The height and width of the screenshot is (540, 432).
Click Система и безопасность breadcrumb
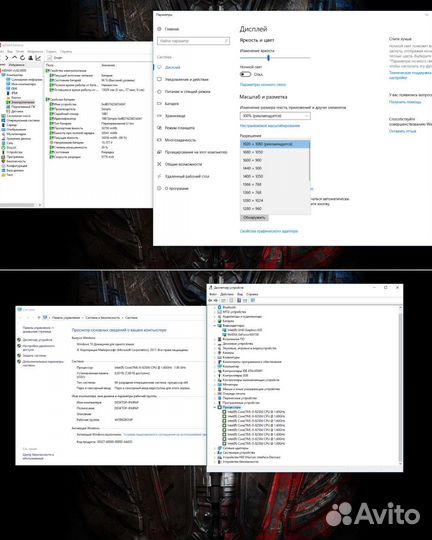[103, 318]
